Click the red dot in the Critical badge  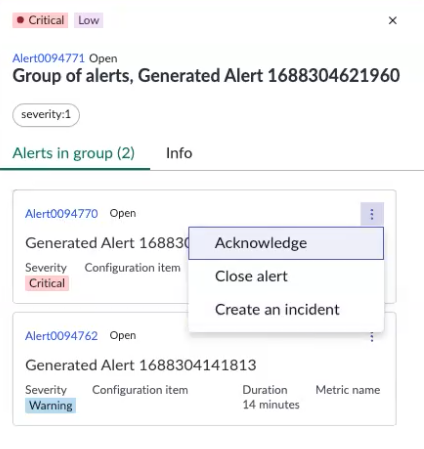[20, 20]
